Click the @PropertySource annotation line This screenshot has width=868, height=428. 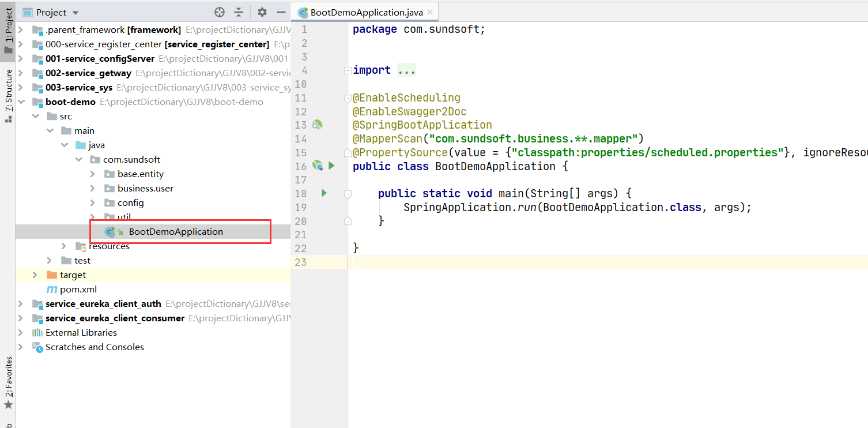(x=610, y=152)
